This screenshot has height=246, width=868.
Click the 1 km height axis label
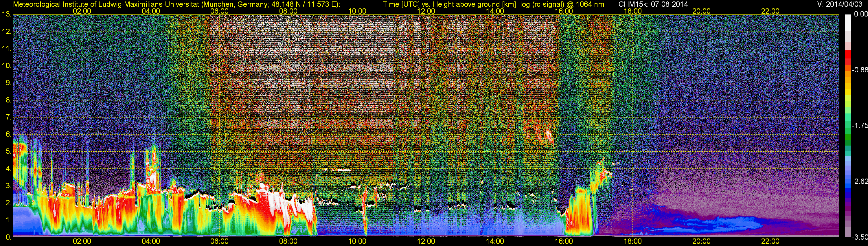tap(8, 220)
